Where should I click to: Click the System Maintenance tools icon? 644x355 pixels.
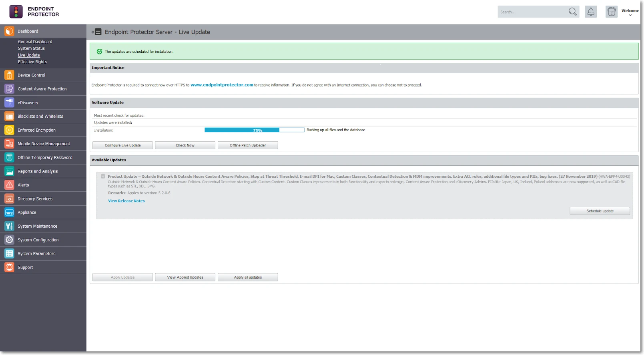pos(9,226)
